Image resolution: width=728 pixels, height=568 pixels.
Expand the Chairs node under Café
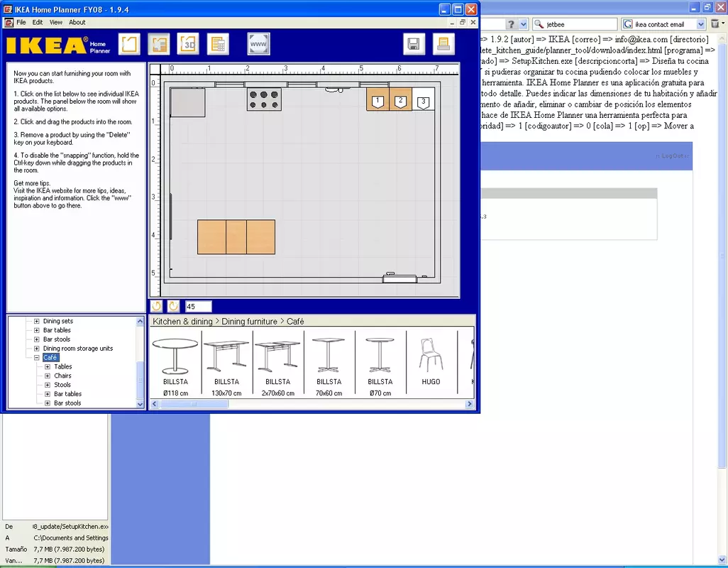pos(48,376)
